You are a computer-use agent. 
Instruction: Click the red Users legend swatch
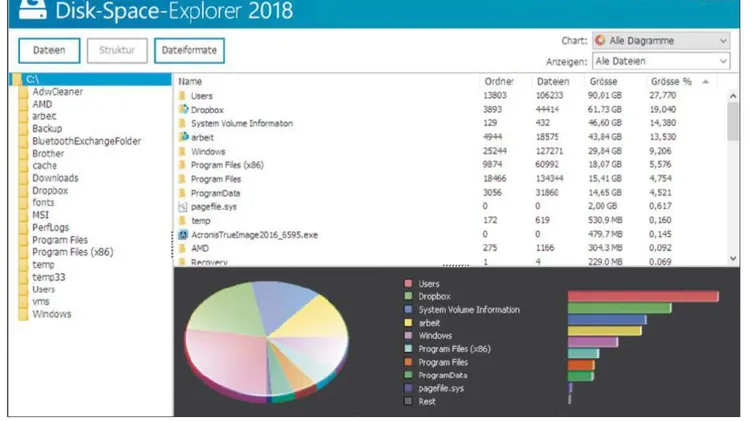[408, 284]
